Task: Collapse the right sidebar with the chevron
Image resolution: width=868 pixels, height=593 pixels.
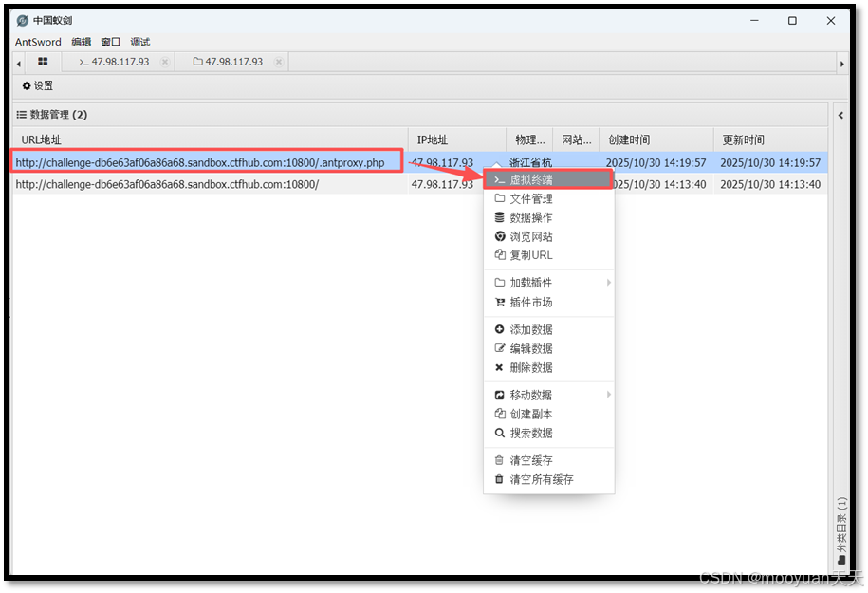Action: click(840, 115)
